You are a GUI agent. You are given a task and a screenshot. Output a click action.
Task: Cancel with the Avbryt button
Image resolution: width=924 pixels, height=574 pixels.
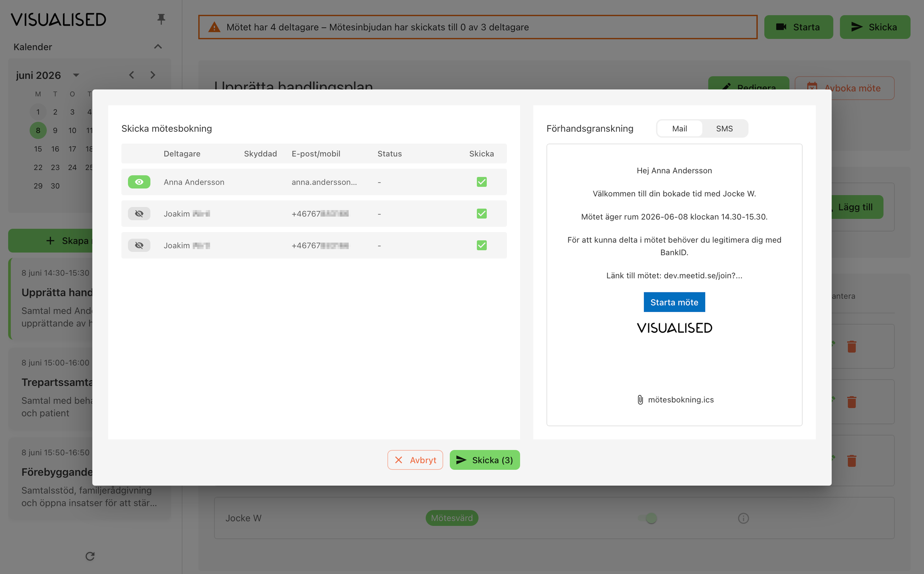[415, 460]
